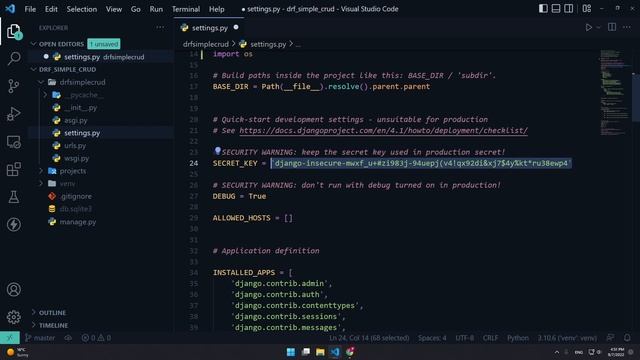The height and width of the screenshot is (360, 640).
Task: Click the Windows Start button on taskbar
Action: pyautogui.click(x=291, y=352)
